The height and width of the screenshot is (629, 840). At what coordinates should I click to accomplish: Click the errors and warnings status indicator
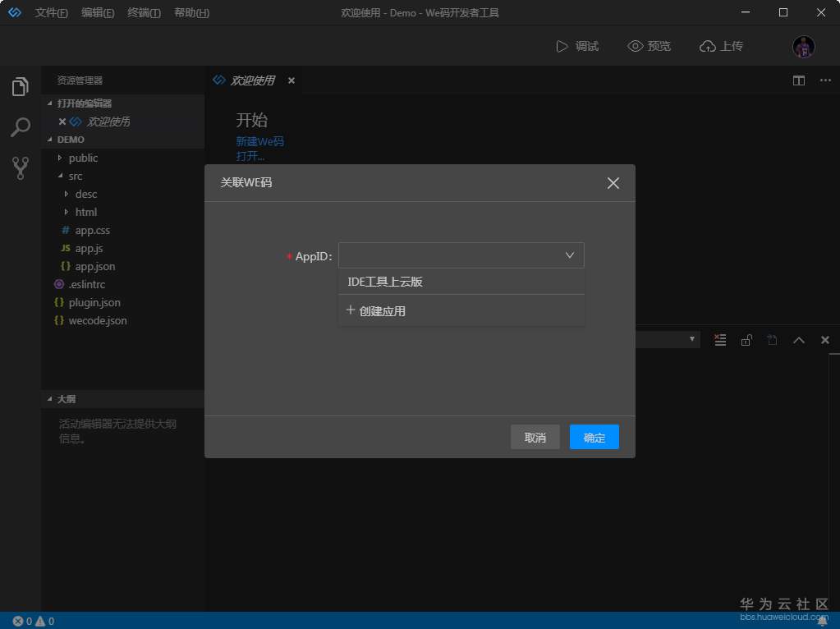tap(33, 621)
